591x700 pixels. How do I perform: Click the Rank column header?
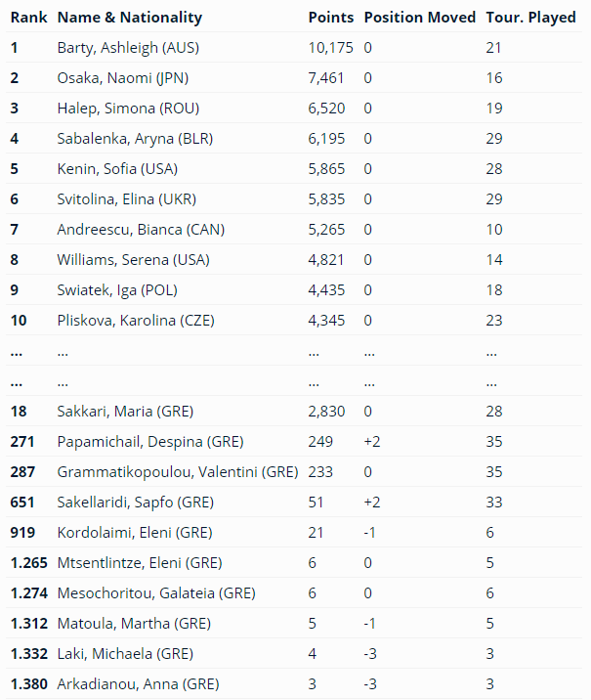click(29, 18)
